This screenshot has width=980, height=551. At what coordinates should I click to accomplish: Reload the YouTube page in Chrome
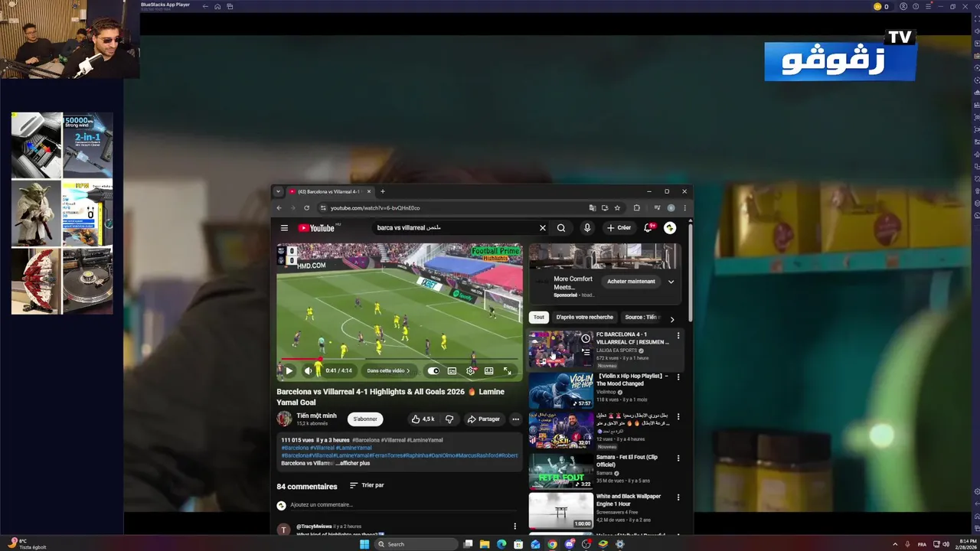click(306, 208)
